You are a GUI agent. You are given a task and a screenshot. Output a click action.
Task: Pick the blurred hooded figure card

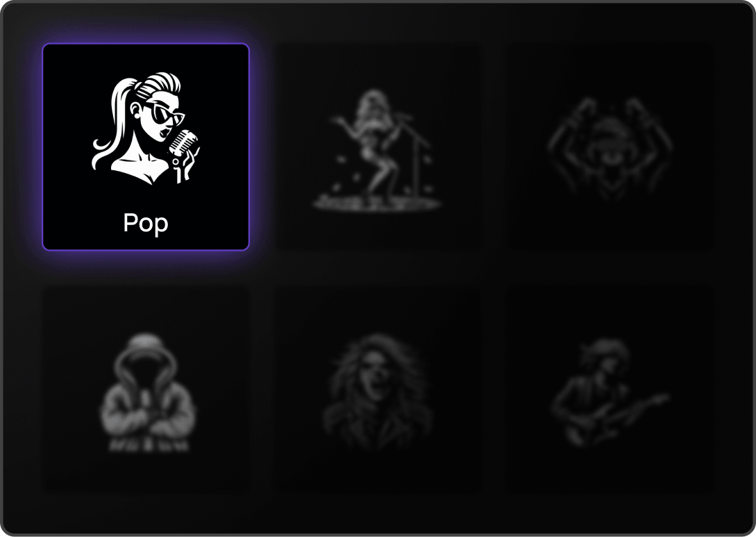tap(146, 390)
